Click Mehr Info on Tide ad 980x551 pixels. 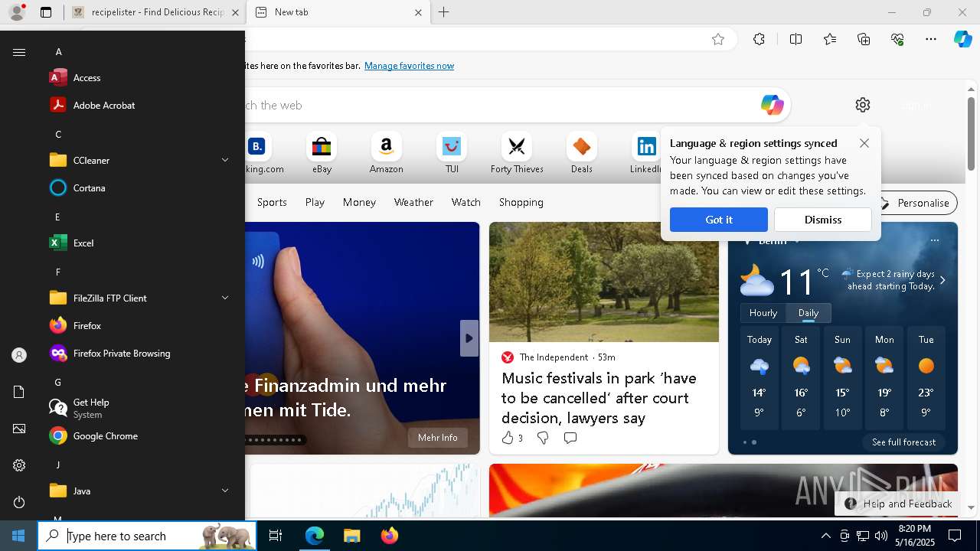pos(438,438)
